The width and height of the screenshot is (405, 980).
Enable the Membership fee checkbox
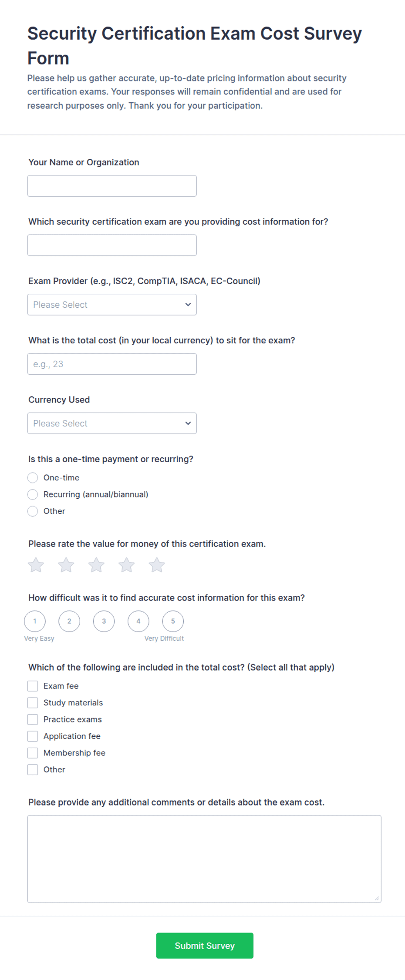click(33, 753)
